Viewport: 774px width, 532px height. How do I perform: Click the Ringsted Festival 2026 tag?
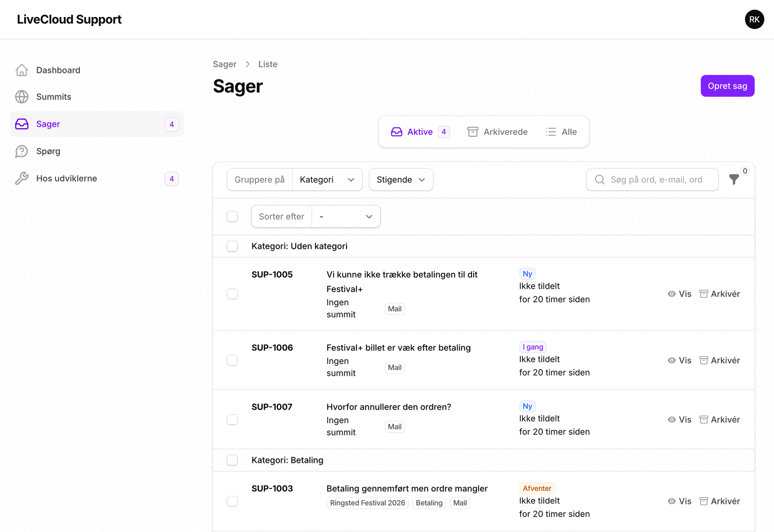pos(368,503)
